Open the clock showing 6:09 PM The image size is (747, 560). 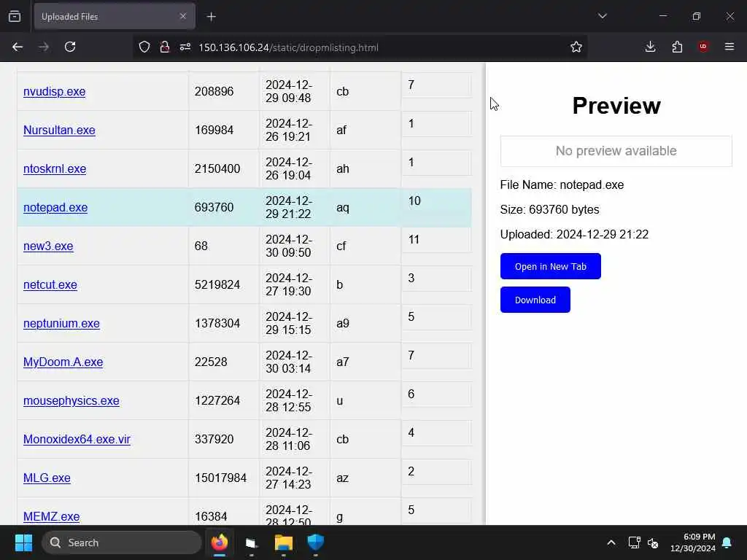click(693, 542)
